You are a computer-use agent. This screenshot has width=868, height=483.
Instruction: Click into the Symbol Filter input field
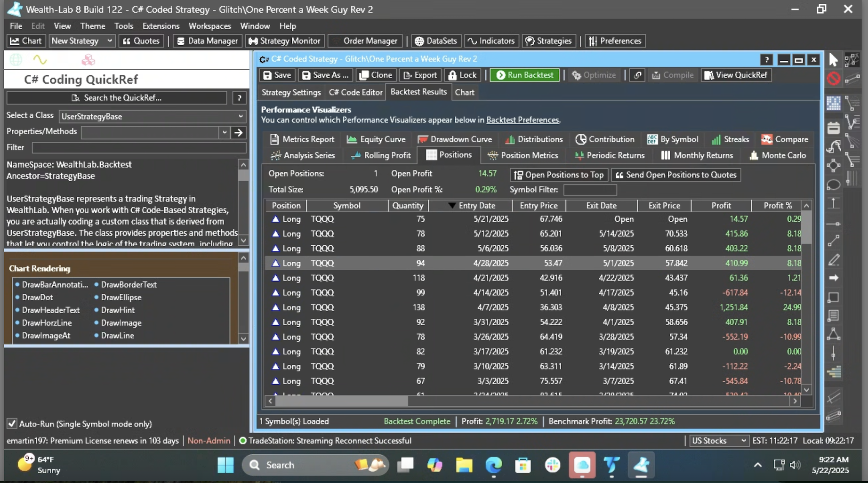590,190
